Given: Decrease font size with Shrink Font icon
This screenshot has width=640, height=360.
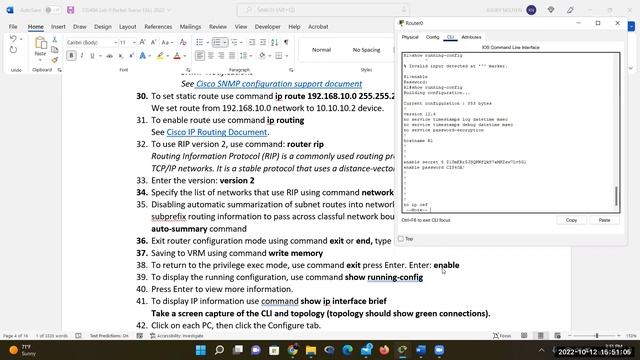Looking at the screenshot, I should pos(153,42).
